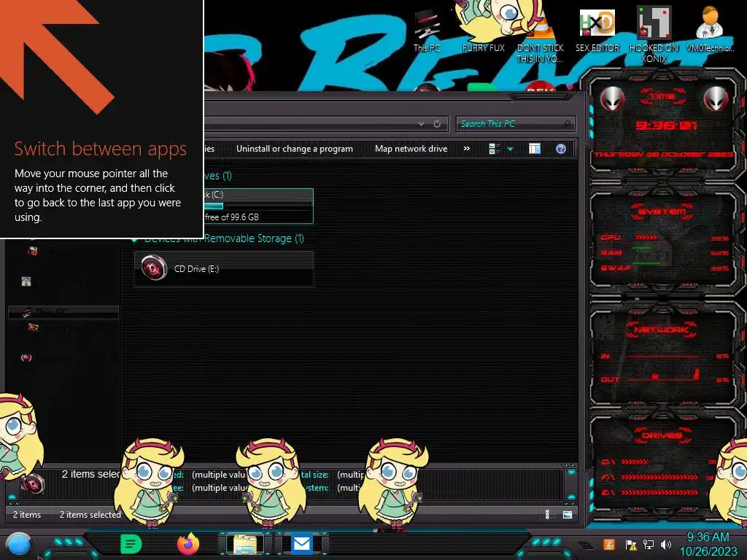747x560 pixels.
Task: Click the widget NETWORK header
Action: [661, 330]
